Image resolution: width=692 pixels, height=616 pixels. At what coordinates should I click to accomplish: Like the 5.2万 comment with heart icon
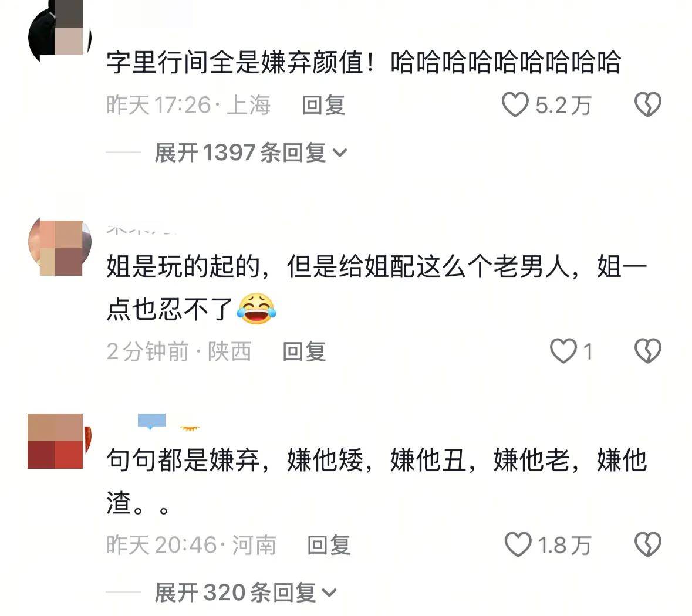tap(515, 105)
